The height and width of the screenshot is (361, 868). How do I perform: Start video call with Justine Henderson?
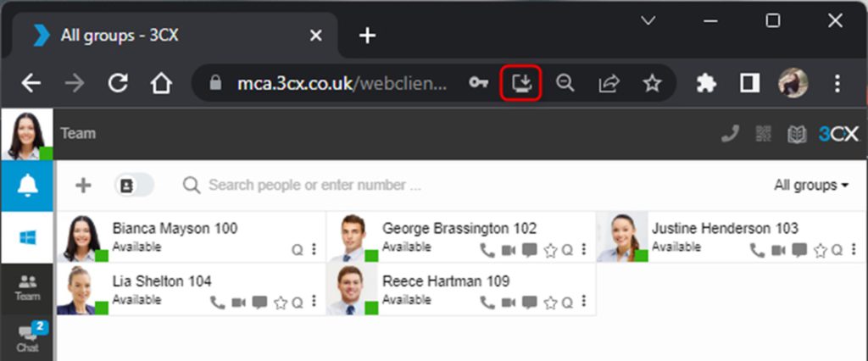pyautogui.click(x=778, y=250)
